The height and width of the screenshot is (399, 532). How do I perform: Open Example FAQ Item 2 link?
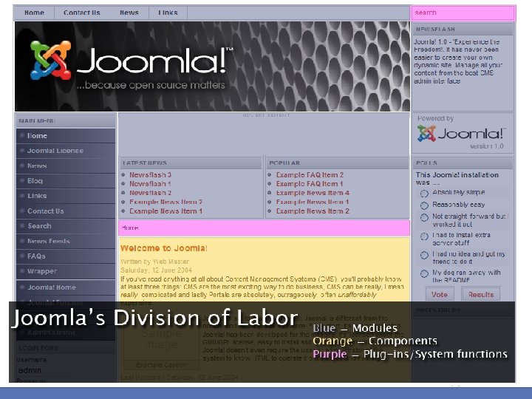310,174
